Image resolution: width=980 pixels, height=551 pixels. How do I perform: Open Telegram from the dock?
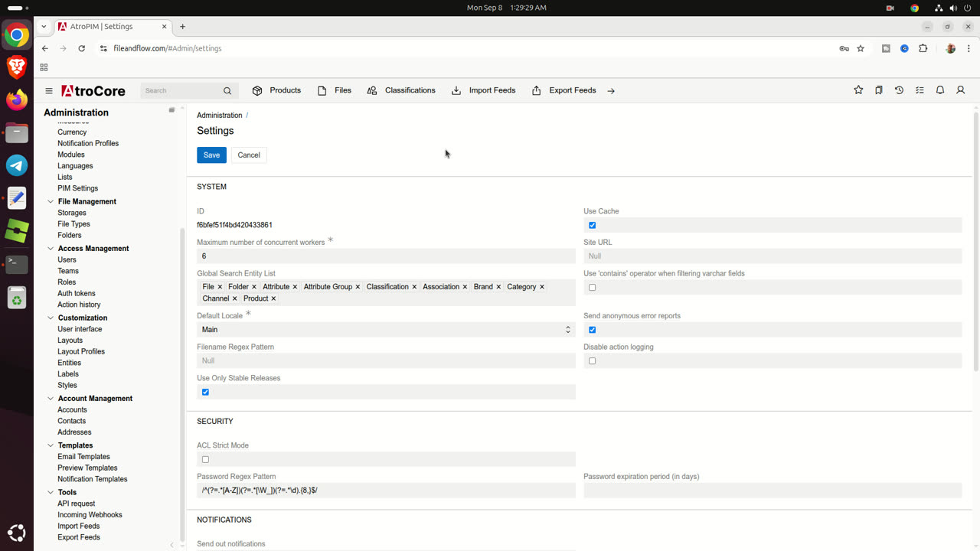tap(17, 165)
